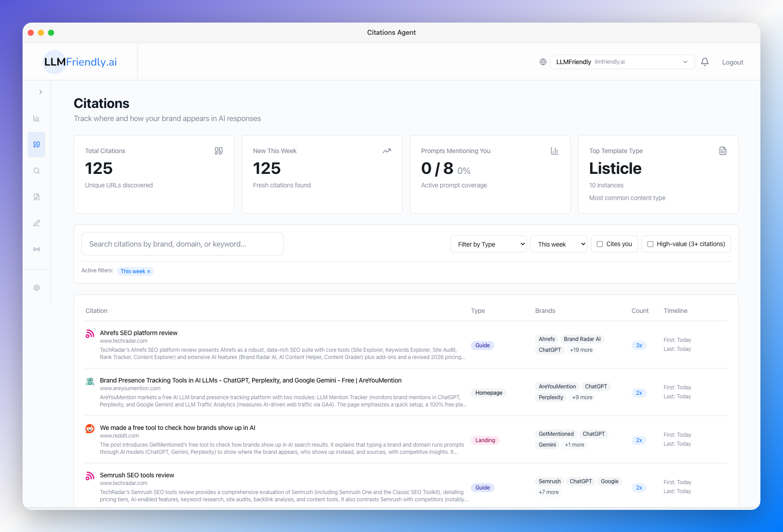Viewport: 783px width, 532px height.
Task: Open the analytics bar chart sidebar icon
Action: (37, 118)
